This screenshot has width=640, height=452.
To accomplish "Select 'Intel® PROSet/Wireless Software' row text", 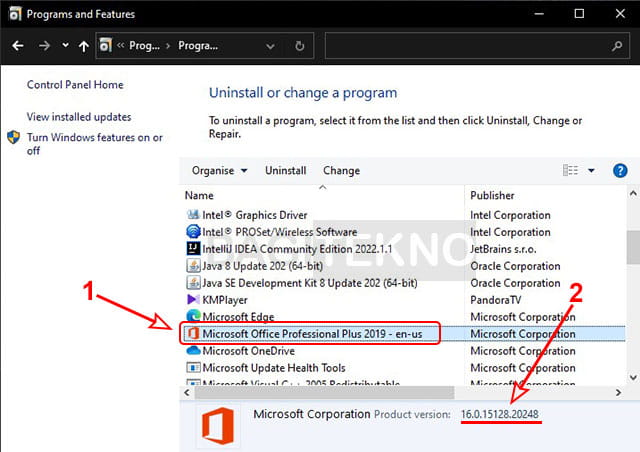I will (280, 232).
